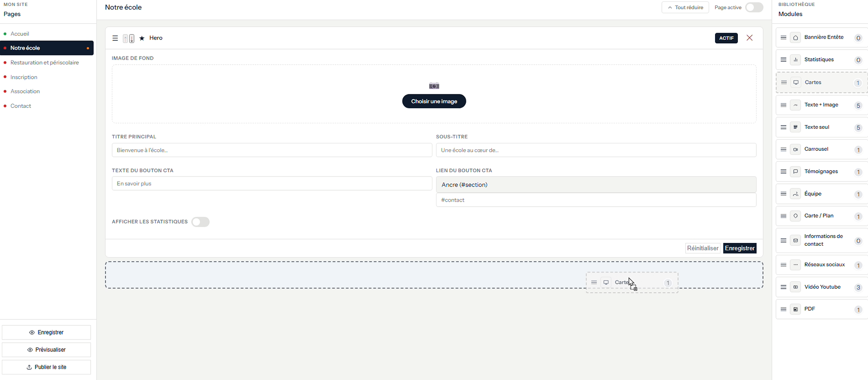Click the Prévisualiser button
868x380 pixels.
click(46, 350)
